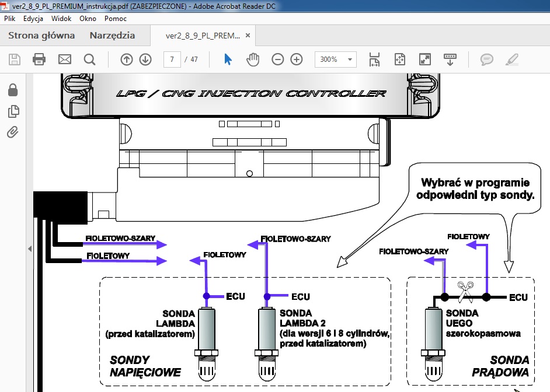Switch to Strona główna tab

click(41, 36)
